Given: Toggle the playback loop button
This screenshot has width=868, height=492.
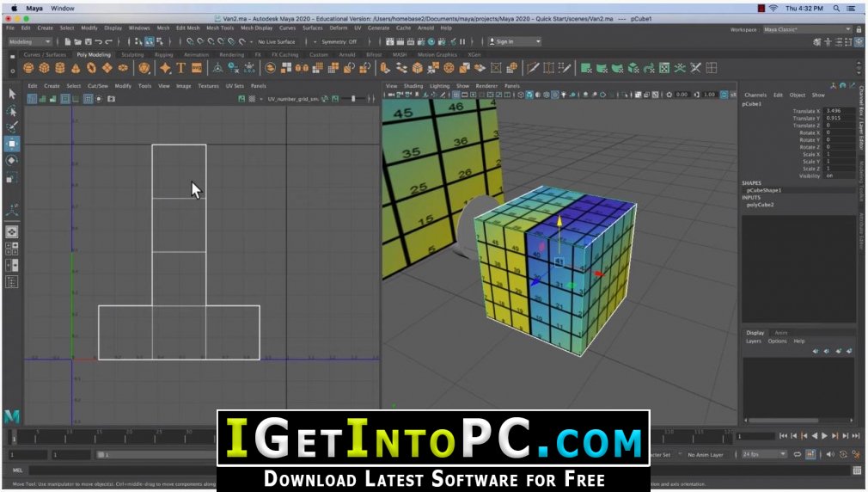Looking at the screenshot, I should [x=798, y=454].
